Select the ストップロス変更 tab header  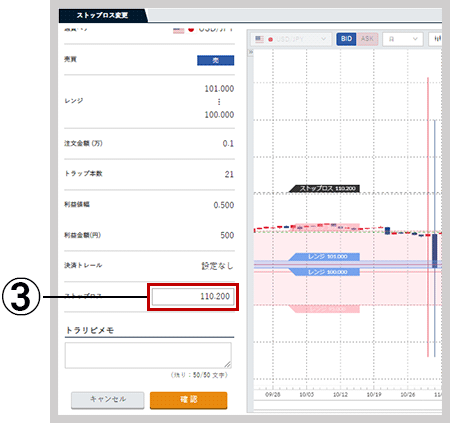(x=102, y=16)
